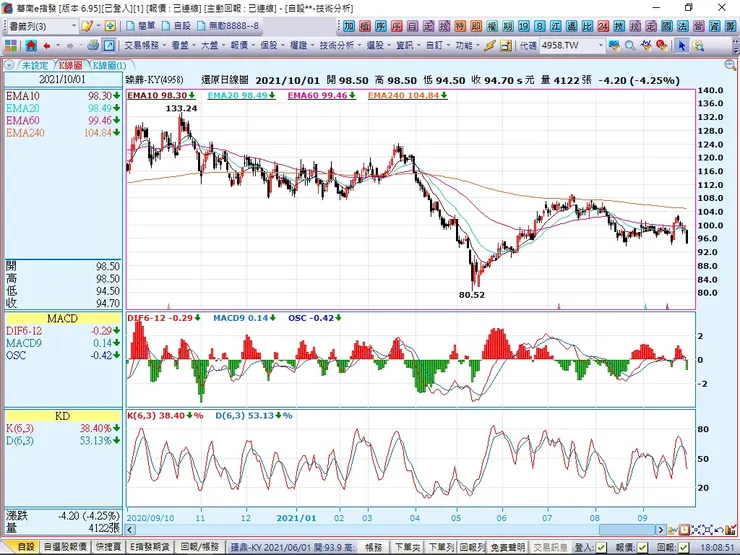Open the 交易帳務 menu
Viewport: 740px width, 555px height.
[x=145, y=45]
